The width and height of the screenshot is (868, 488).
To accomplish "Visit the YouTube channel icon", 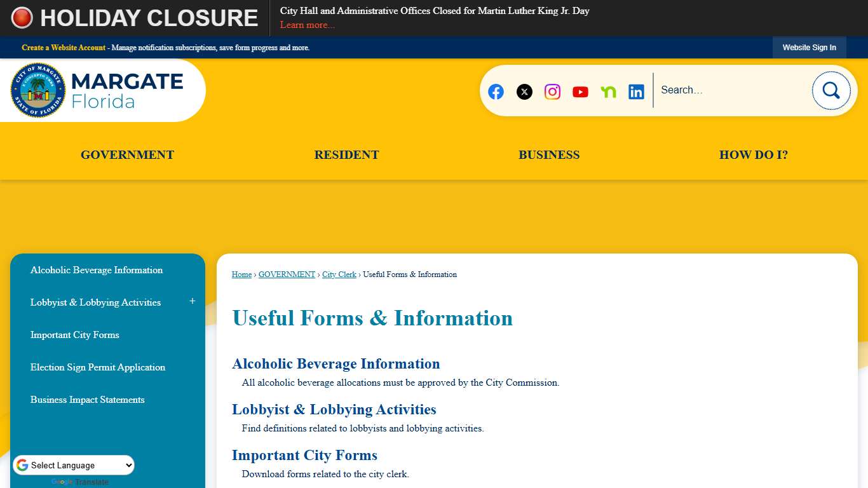I will (x=580, y=91).
